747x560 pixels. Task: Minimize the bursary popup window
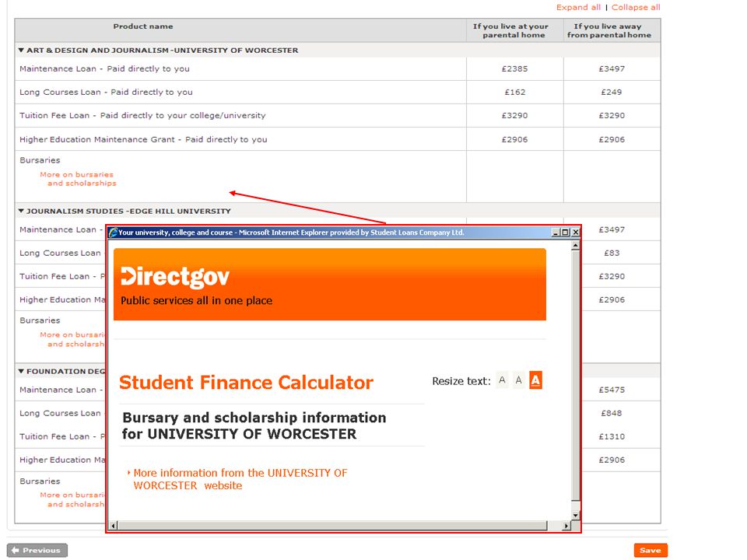556,233
